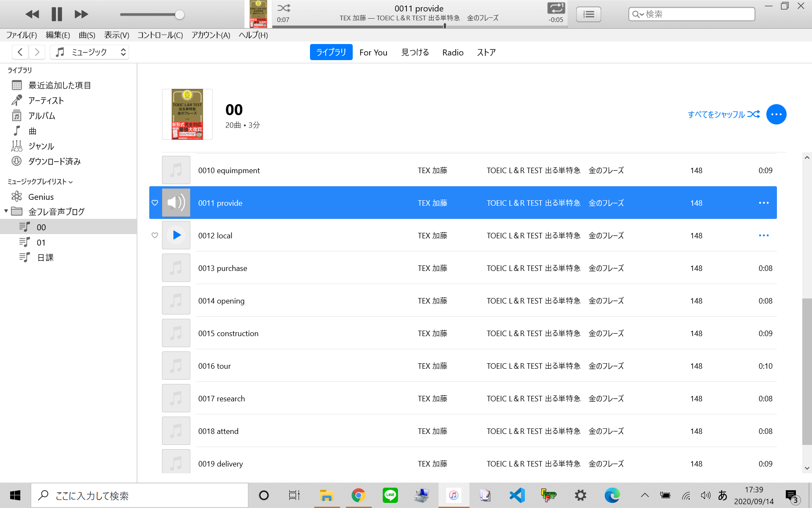The image size is (812, 508).
Task: Select the track 0015 construction
Action: point(463,333)
